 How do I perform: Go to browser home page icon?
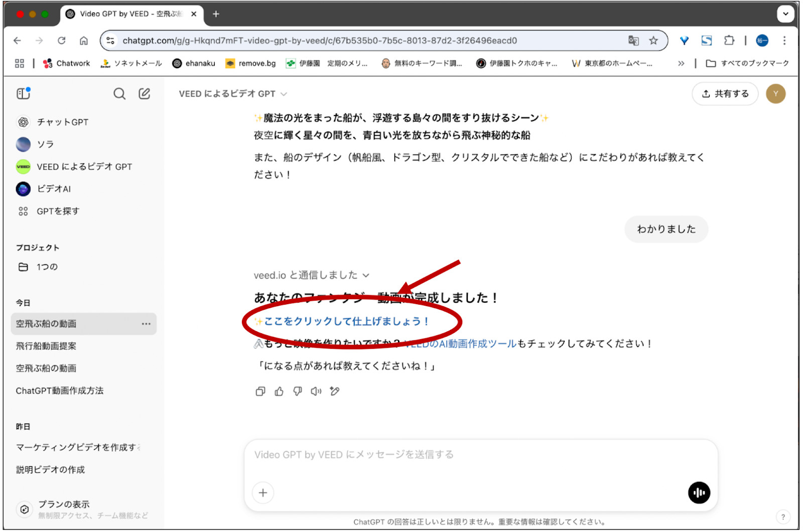[84, 41]
